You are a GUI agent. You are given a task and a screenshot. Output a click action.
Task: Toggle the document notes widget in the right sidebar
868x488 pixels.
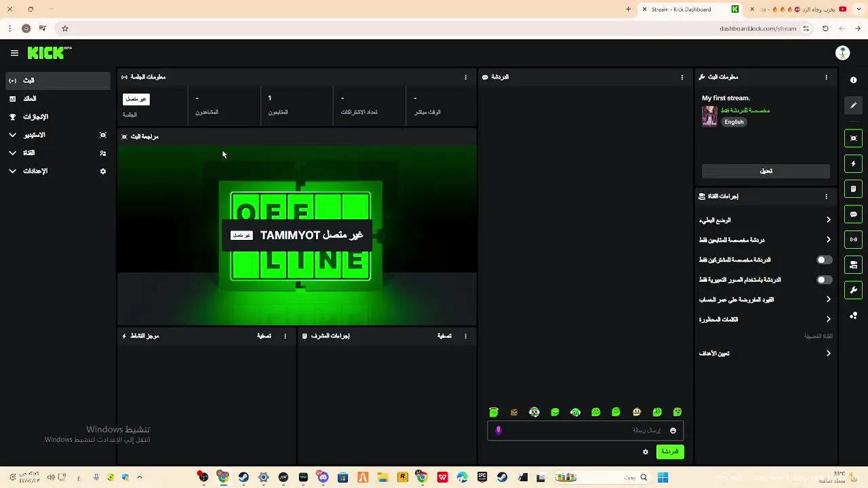pos(853,189)
